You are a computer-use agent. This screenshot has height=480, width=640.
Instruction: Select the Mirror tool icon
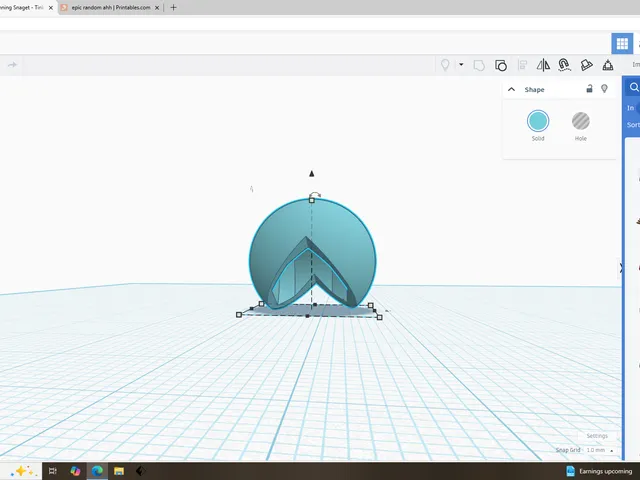[543, 65]
